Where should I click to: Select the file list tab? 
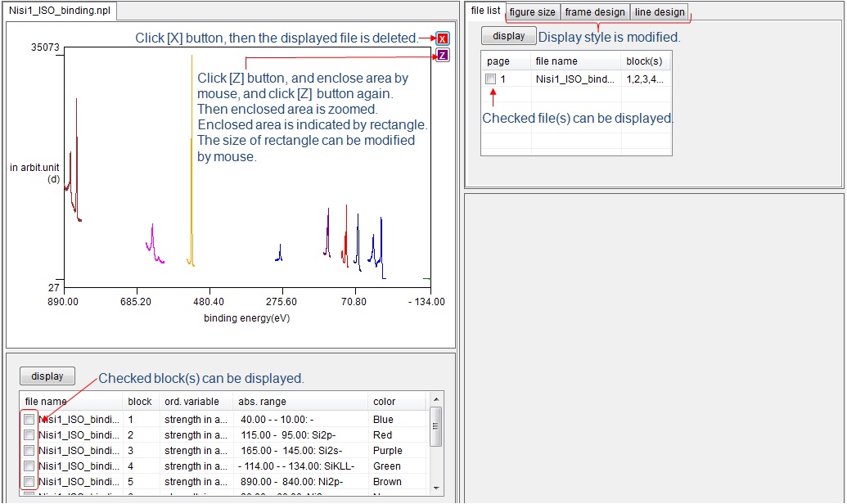(x=485, y=11)
